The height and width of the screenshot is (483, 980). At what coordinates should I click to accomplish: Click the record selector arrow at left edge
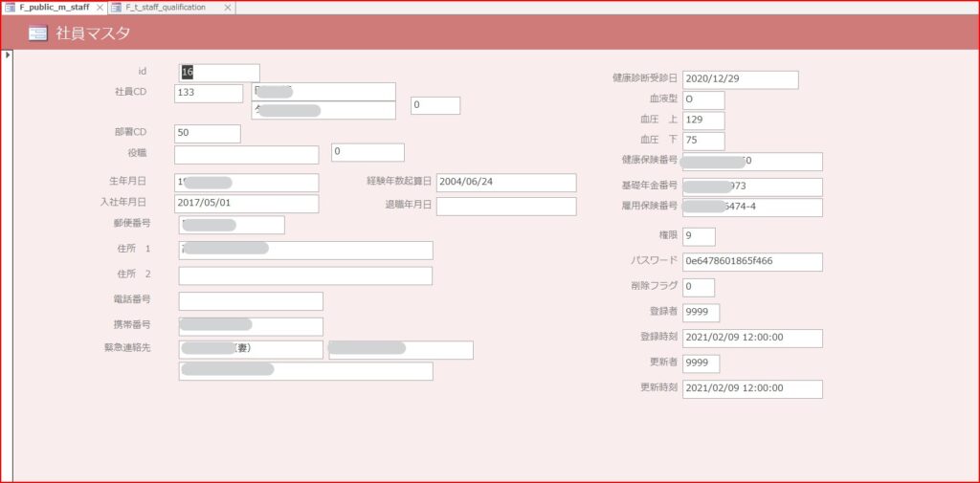click(x=7, y=55)
